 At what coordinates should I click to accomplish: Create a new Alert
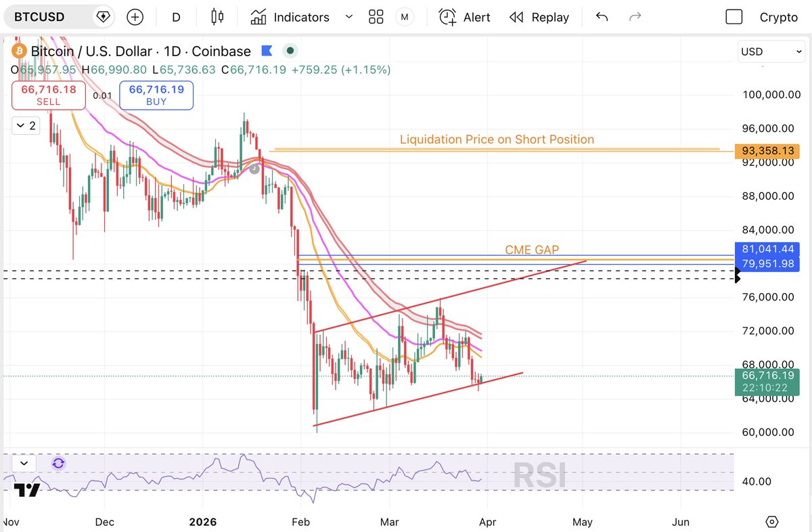464,17
